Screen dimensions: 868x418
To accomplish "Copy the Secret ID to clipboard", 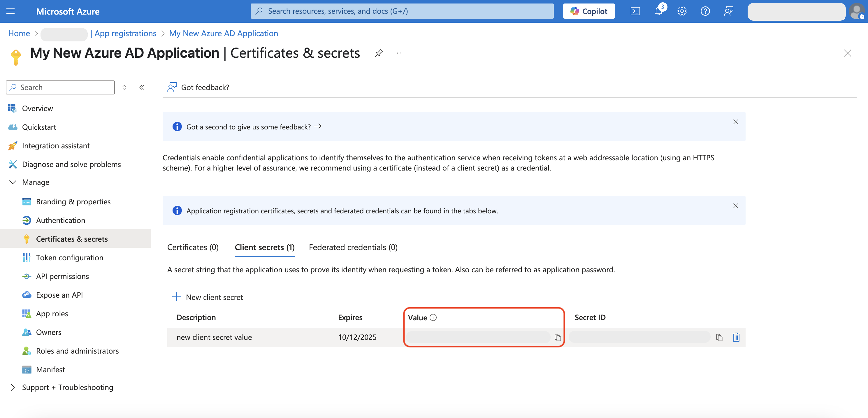I will pyautogui.click(x=719, y=338).
